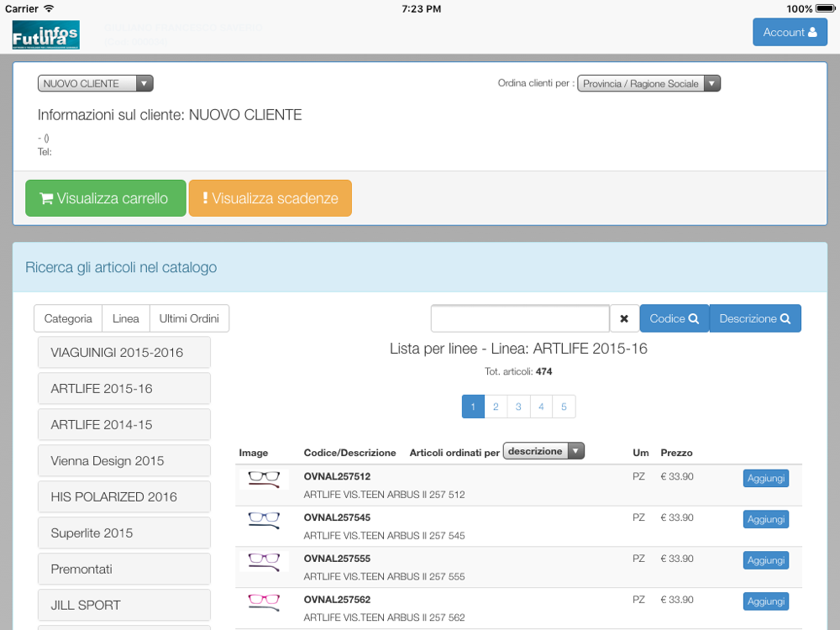Click Visualizza scadenze button

click(x=270, y=198)
